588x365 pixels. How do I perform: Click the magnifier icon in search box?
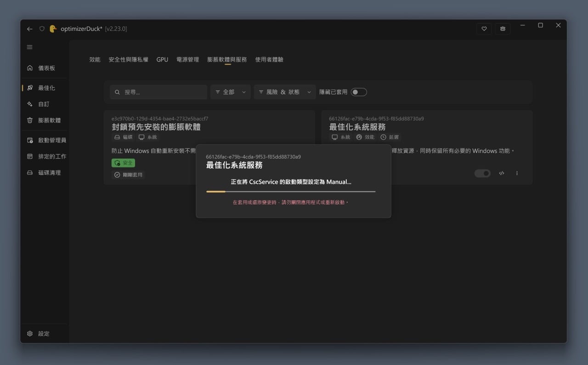pos(117,92)
